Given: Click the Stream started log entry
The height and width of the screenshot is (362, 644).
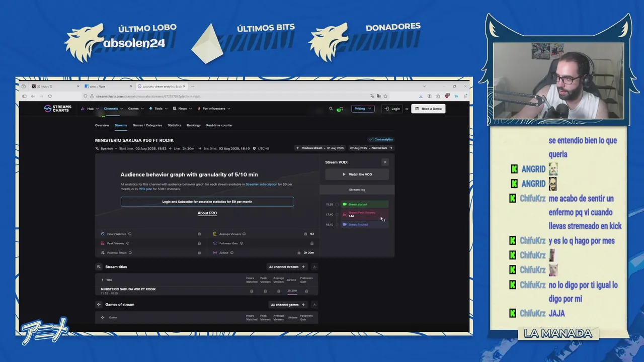Looking at the screenshot, I should point(365,205).
